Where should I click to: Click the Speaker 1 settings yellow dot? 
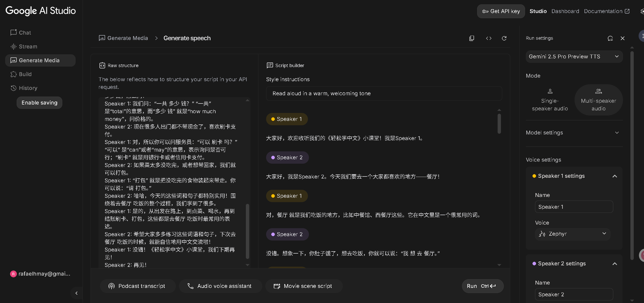pos(534,176)
